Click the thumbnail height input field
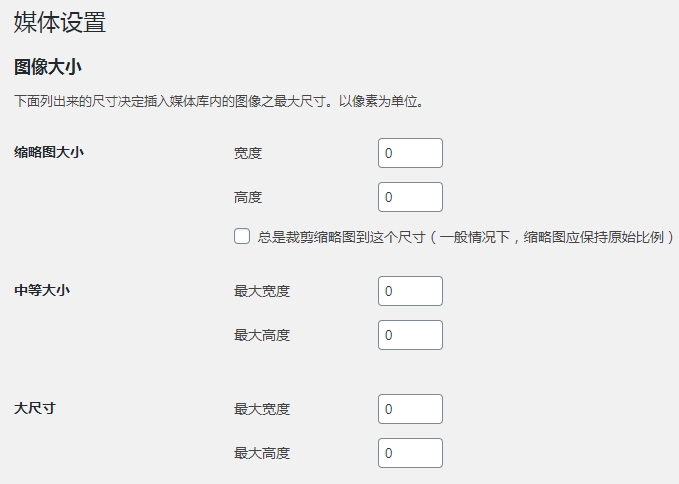This screenshot has height=484, width=679. pyautogui.click(x=410, y=197)
